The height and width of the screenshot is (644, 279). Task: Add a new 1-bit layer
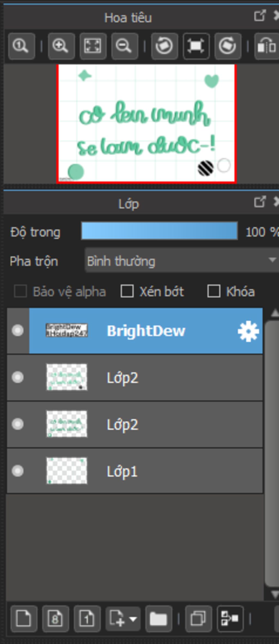(x=87, y=619)
